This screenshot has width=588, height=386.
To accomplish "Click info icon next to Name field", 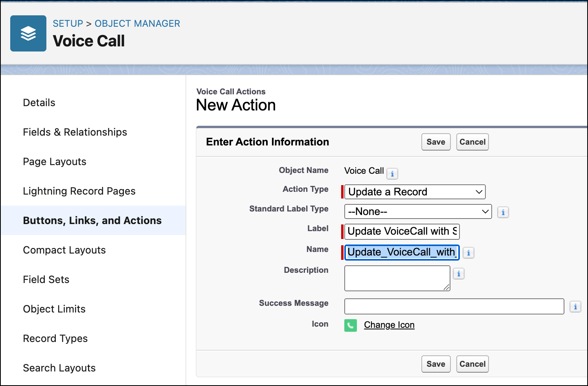I will [469, 253].
